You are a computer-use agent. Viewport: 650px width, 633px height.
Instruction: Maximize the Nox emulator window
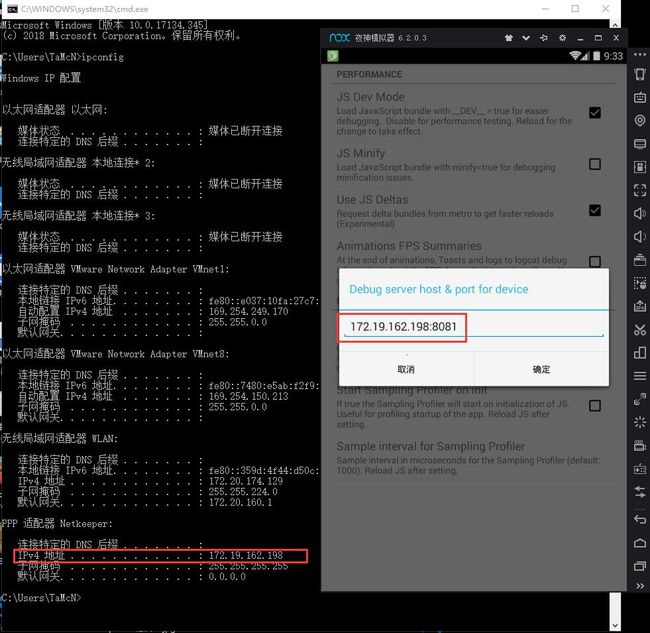coord(598,38)
